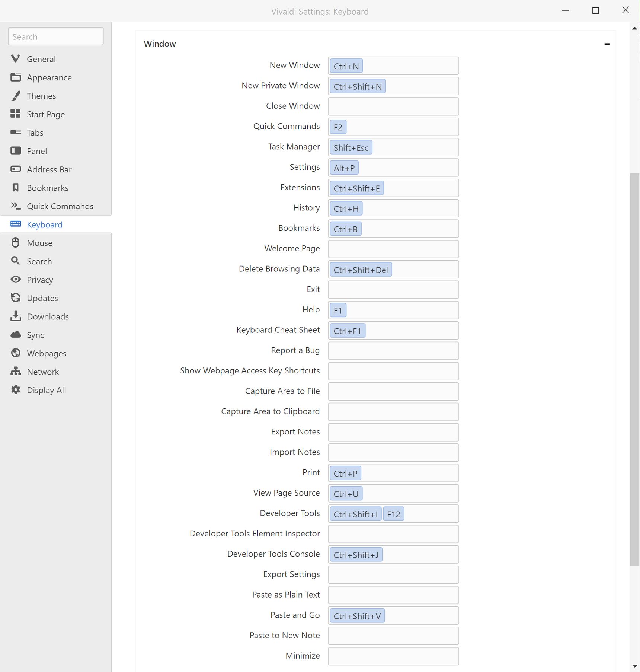Viewport: 640px width, 672px height.
Task: Click the empty Close Window shortcut field
Action: click(393, 106)
